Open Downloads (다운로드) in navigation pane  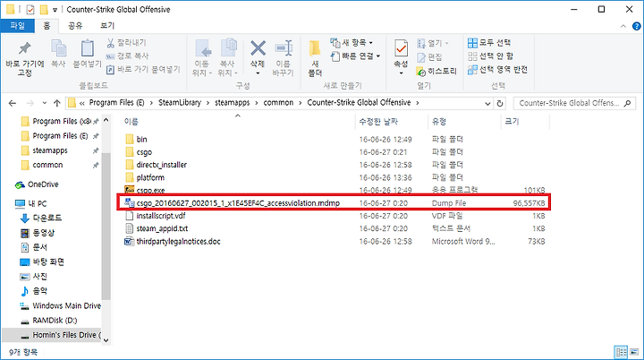pyautogui.click(x=47, y=218)
